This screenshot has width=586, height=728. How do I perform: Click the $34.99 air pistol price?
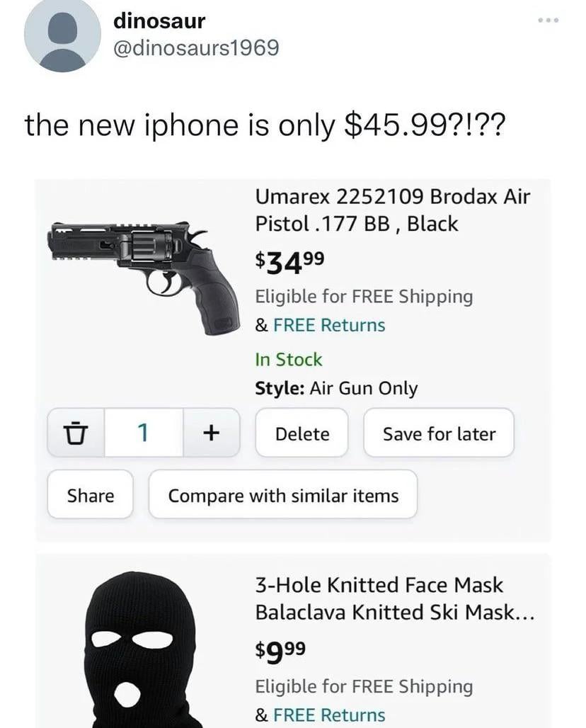click(x=290, y=261)
